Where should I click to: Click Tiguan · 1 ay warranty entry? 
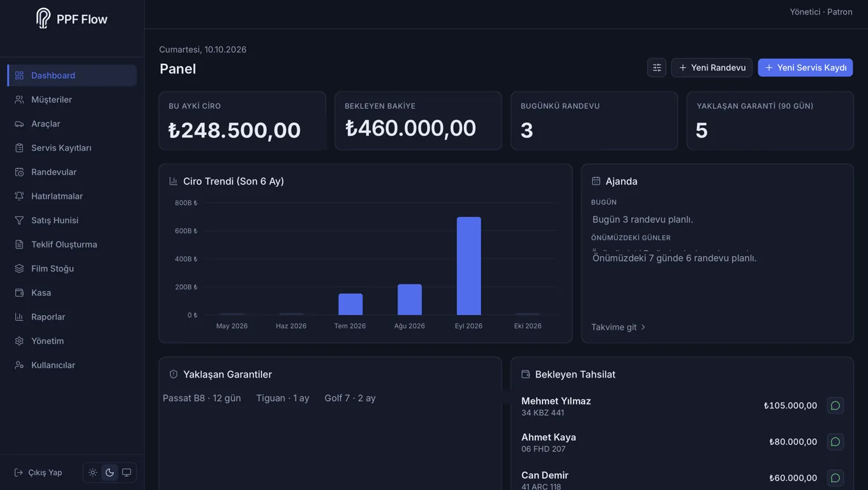(x=283, y=398)
